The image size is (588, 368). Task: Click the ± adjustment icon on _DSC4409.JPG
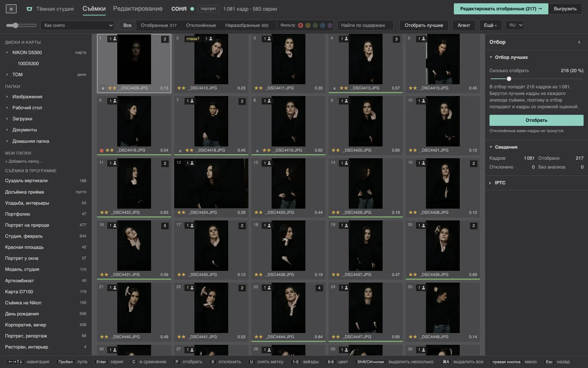coord(103,88)
